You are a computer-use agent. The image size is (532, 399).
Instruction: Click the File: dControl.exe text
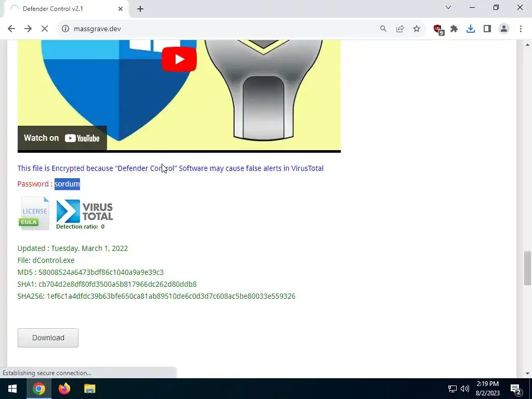pos(46,260)
